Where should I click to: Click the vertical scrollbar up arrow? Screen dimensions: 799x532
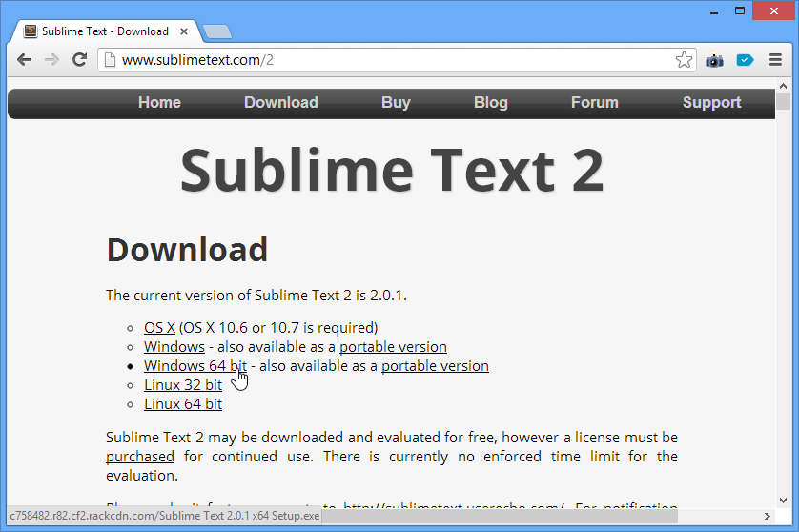pyautogui.click(x=783, y=86)
